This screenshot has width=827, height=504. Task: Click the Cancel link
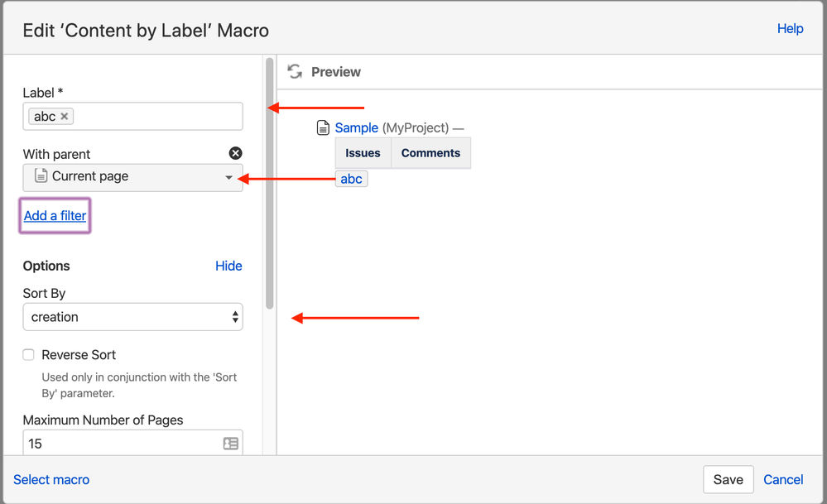click(783, 480)
